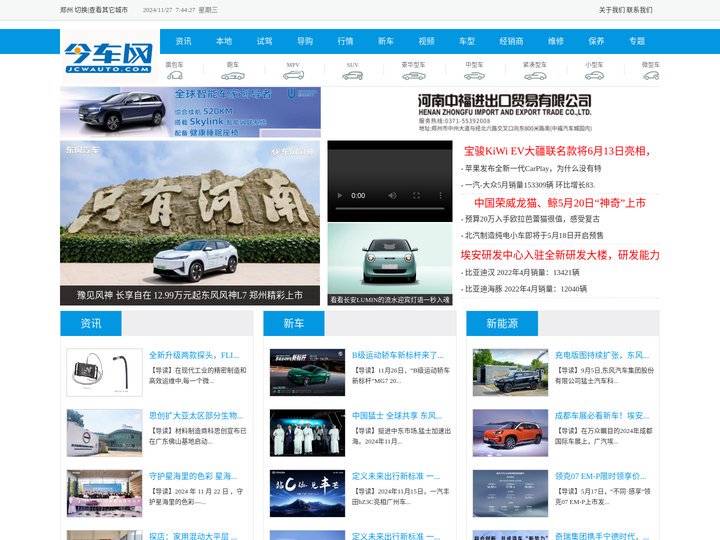
Task: Open the 新车 section header tab
Action: pyautogui.click(x=294, y=323)
